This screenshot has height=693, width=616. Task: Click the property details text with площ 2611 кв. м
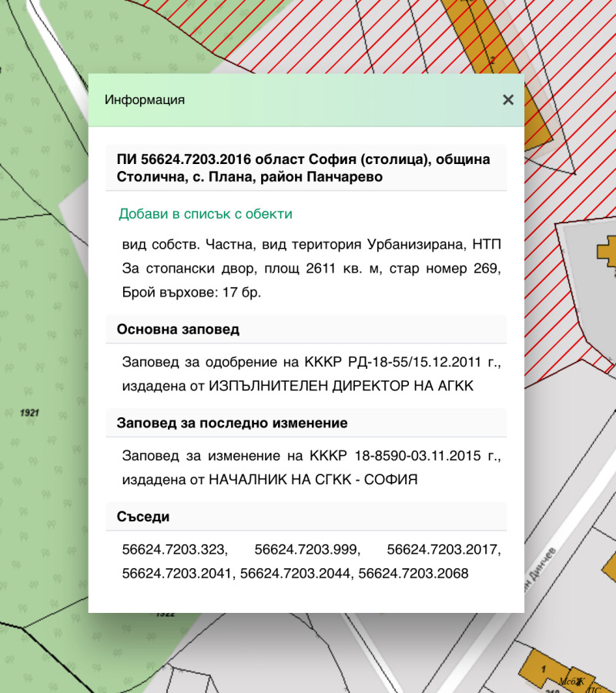(x=311, y=269)
